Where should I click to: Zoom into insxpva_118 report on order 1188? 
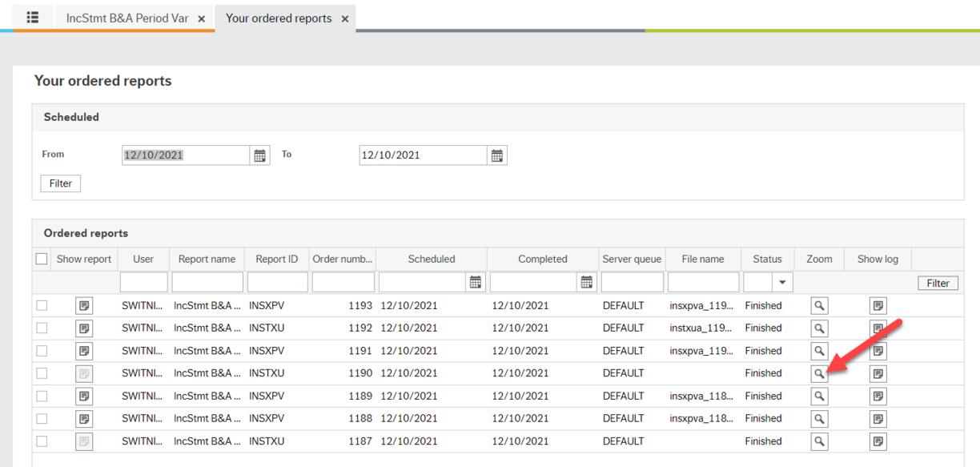click(818, 418)
